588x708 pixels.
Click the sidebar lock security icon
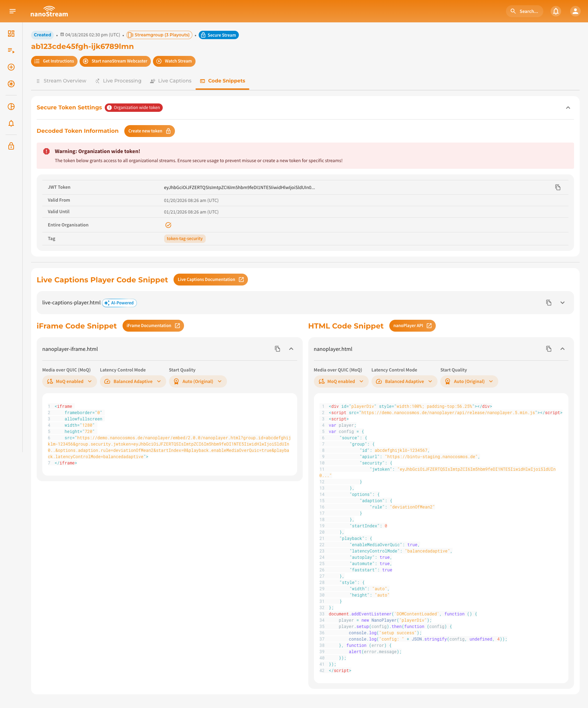point(11,146)
